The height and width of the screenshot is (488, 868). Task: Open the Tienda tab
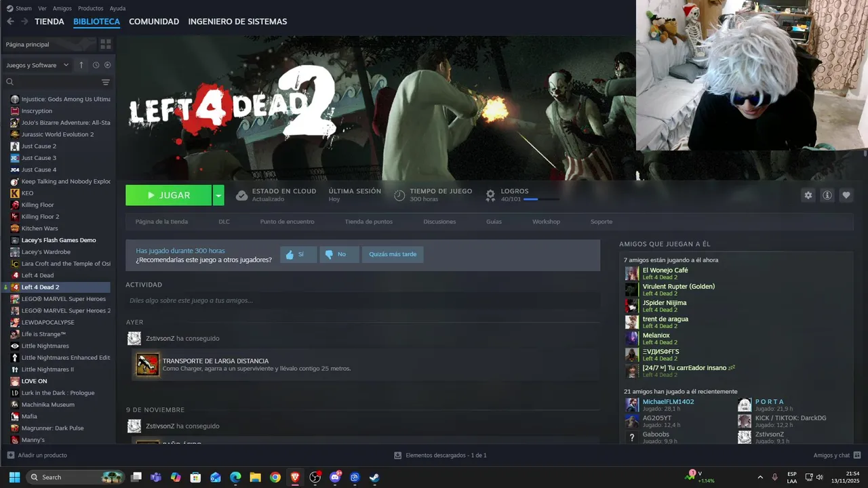[x=50, y=22]
